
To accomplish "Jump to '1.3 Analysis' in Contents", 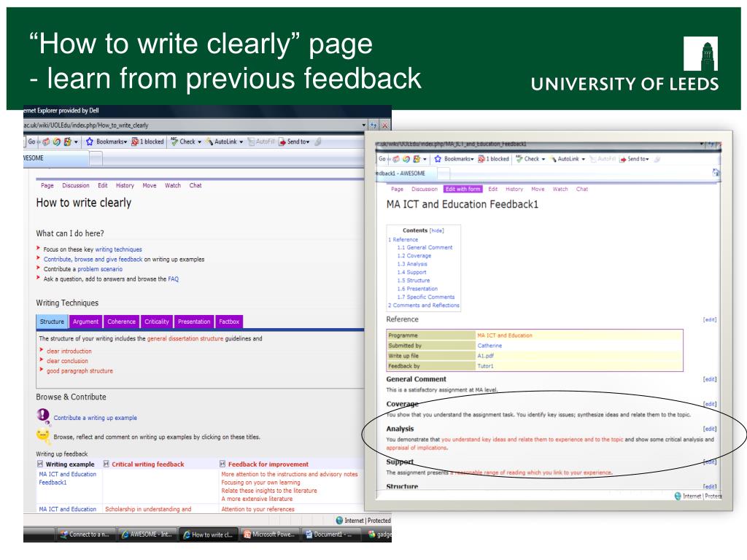I will coord(412,264).
